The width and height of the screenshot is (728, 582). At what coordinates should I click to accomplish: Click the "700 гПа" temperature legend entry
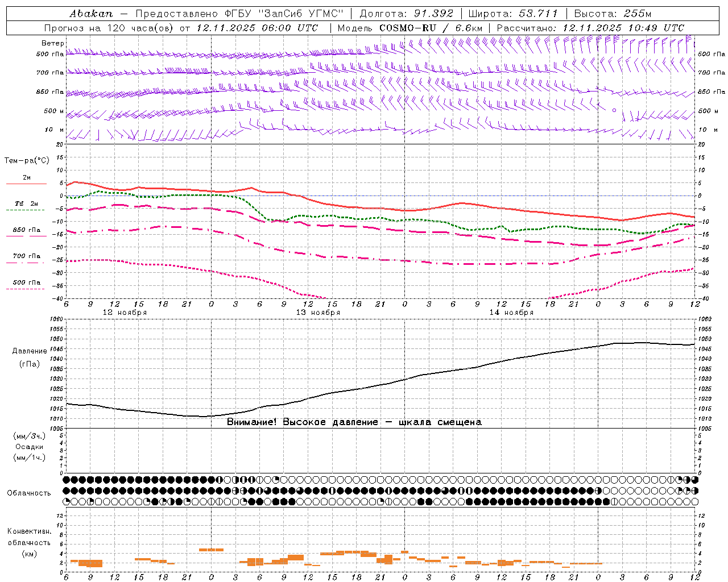(27, 256)
